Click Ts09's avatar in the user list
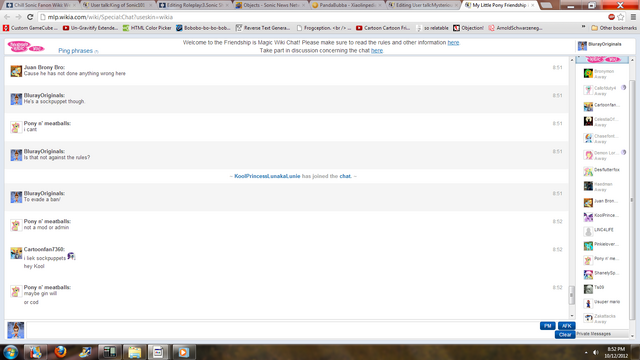This screenshot has width=640, height=360. point(588,289)
